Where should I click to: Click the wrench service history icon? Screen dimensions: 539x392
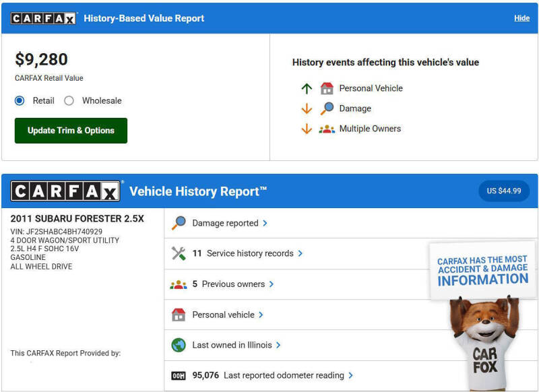click(x=179, y=253)
